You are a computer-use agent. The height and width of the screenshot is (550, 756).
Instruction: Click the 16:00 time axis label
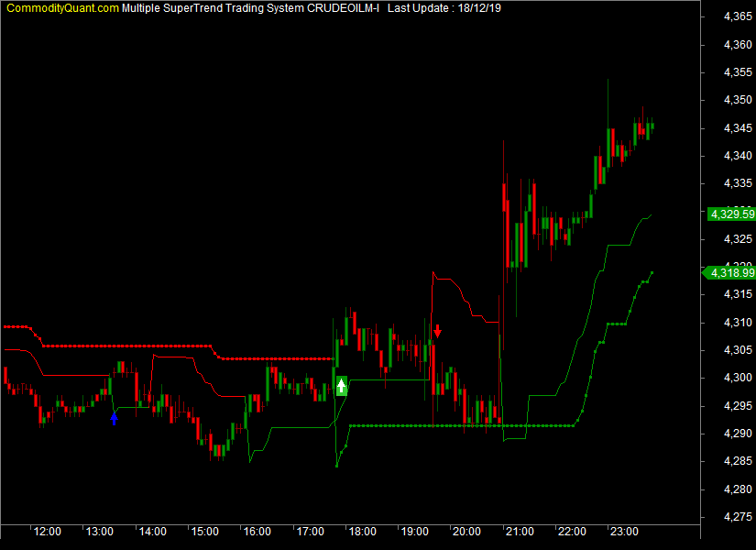click(x=257, y=532)
